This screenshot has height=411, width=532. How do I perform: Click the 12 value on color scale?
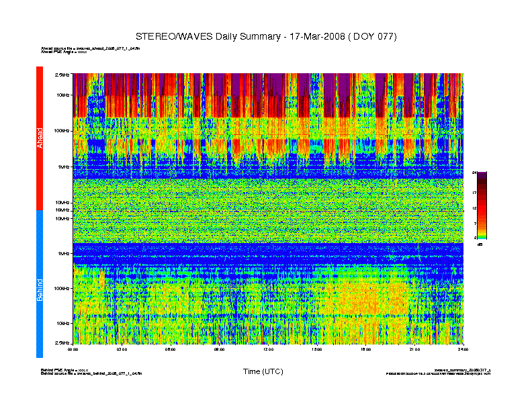[474, 208]
